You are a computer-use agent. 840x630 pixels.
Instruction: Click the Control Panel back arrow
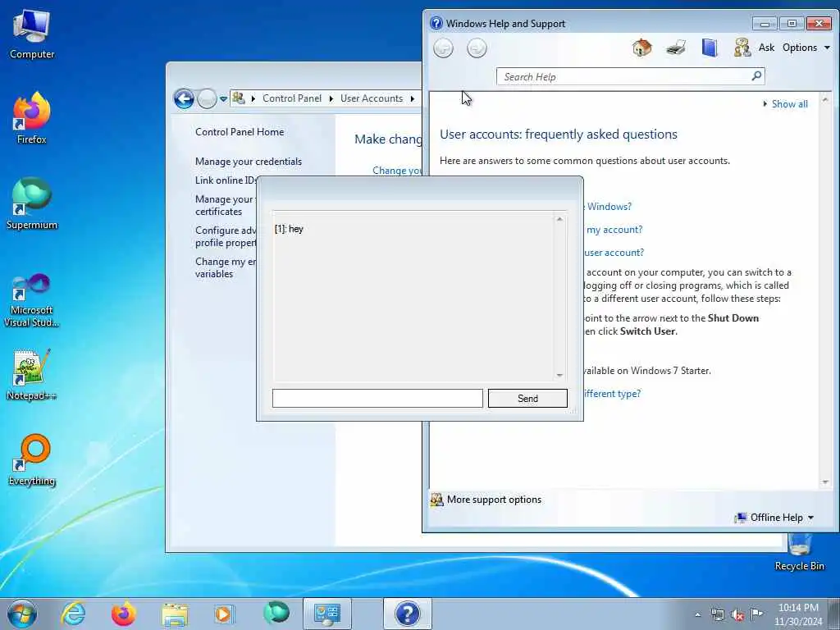point(184,98)
